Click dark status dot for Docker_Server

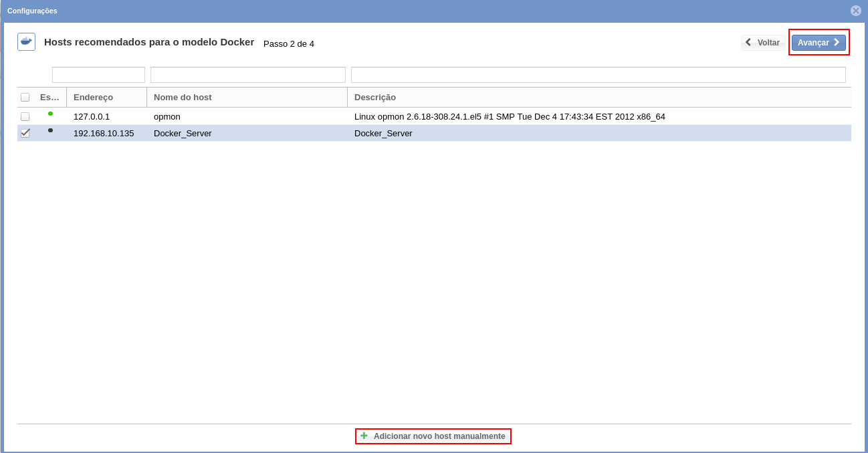coord(50,130)
